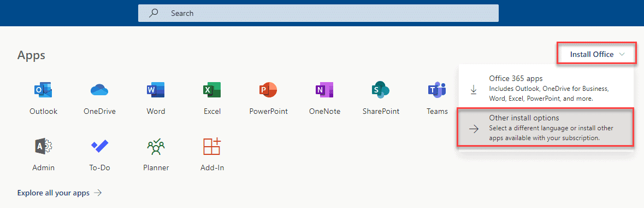Screen dimensions: 644x208
Task: Click the download arrow for Office 365 apps
Action: (474, 89)
